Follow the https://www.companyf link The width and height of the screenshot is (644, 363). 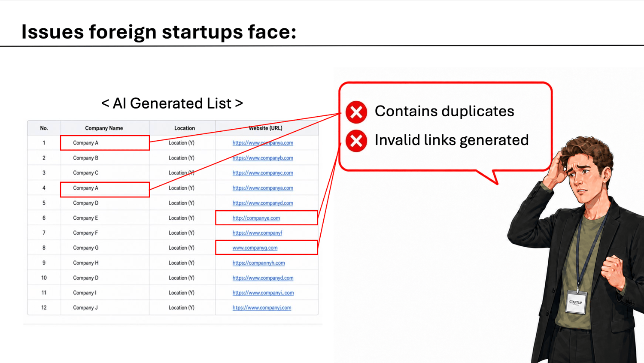click(x=257, y=233)
